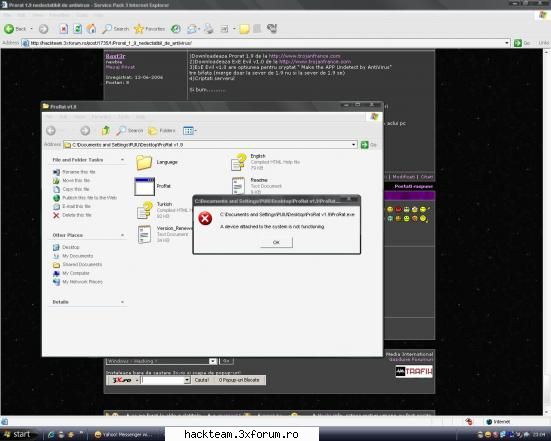
Task: Click the Stop icon in Internet Explorer toolbar
Action: (x=63, y=29)
